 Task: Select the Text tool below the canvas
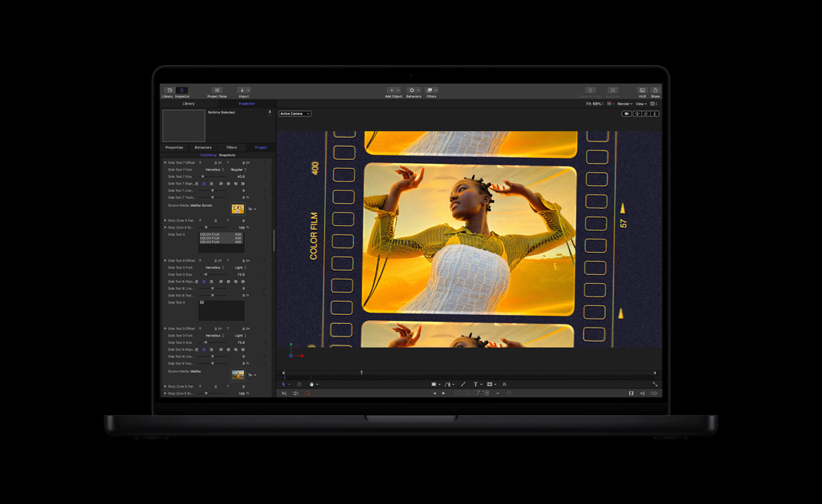pyautogui.click(x=476, y=384)
